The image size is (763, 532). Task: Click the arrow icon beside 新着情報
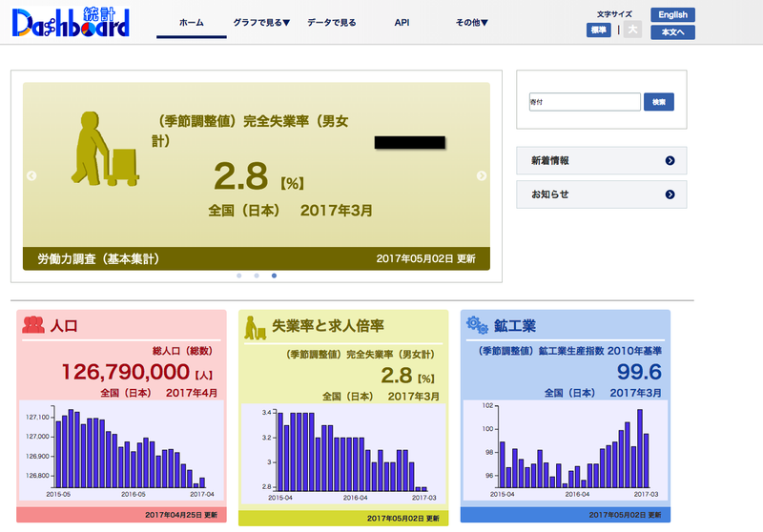(670, 160)
